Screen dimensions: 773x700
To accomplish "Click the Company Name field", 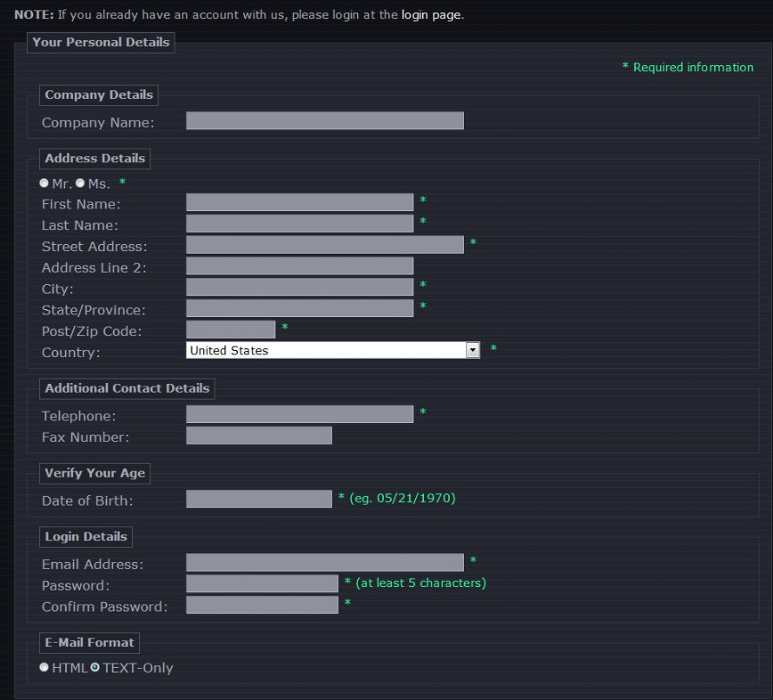I will (x=324, y=121).
